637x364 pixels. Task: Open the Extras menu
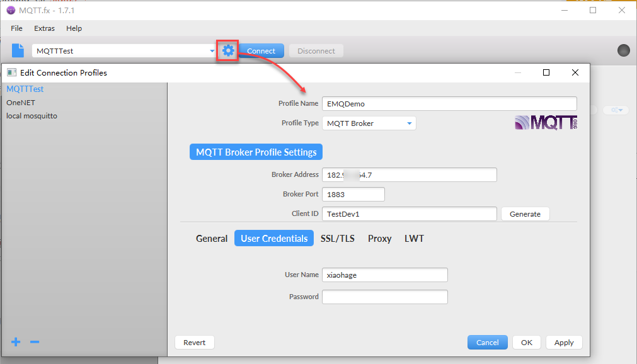click(44, 28)
